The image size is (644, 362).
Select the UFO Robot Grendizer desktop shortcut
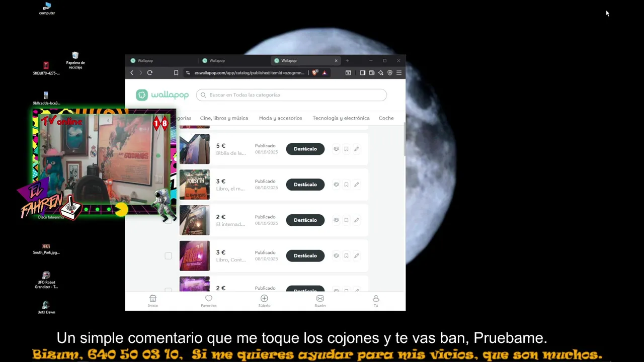[46, 281]
